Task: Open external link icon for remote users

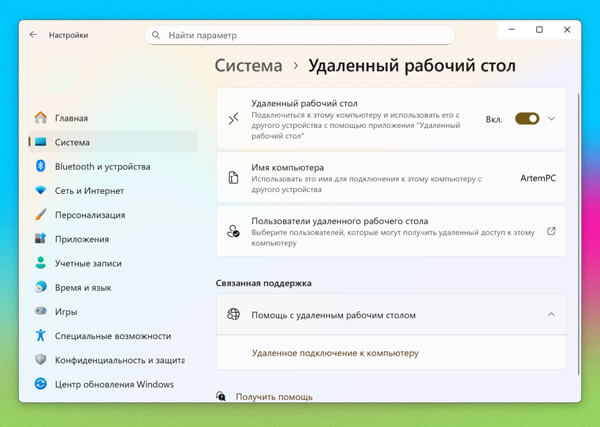Action: click(x=551, y=231)
